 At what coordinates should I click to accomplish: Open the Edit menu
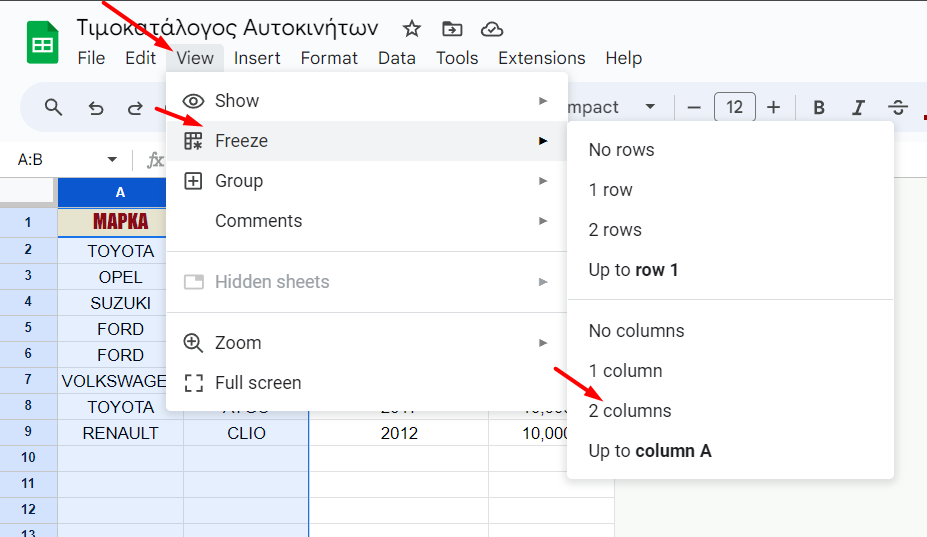(x=140, y=58)
